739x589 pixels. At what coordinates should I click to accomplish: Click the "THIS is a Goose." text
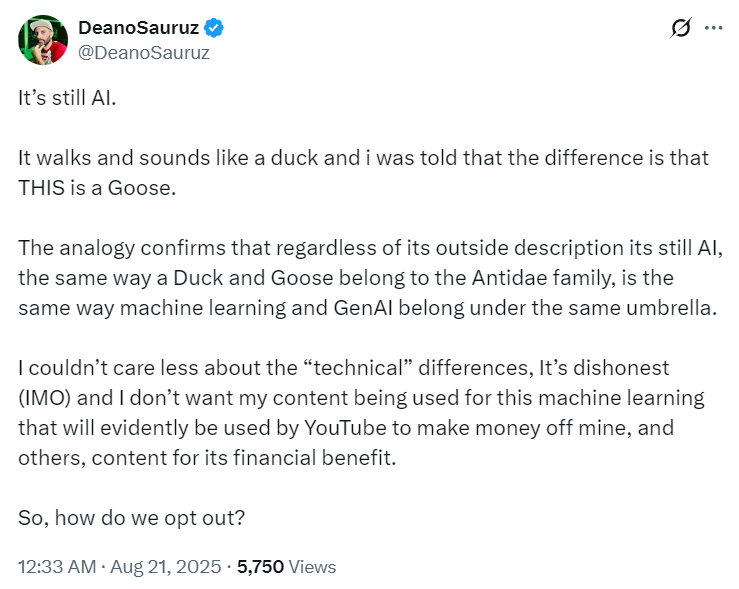pyautogui.click(x=97, y=188)
